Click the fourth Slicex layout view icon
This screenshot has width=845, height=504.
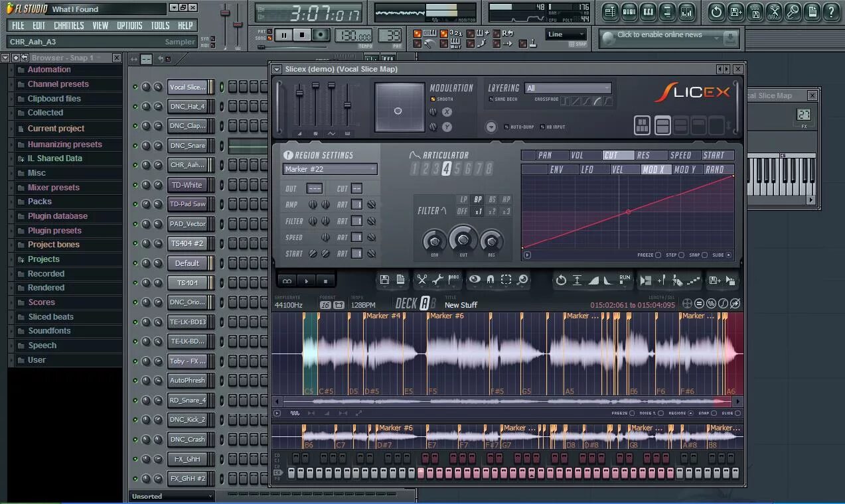coord(698,125)
